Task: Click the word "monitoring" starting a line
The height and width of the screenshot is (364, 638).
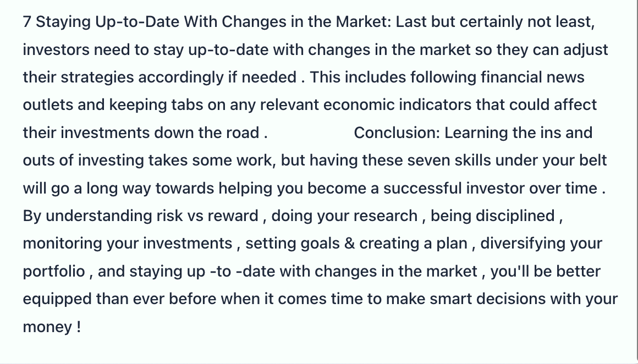Action: [63, 244]
